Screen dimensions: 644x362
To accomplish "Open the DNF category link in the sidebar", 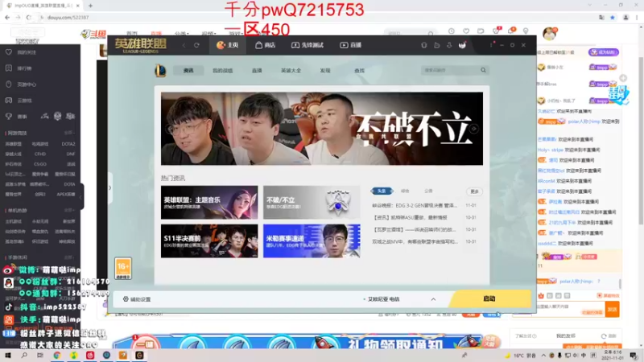I will [71, 154].
